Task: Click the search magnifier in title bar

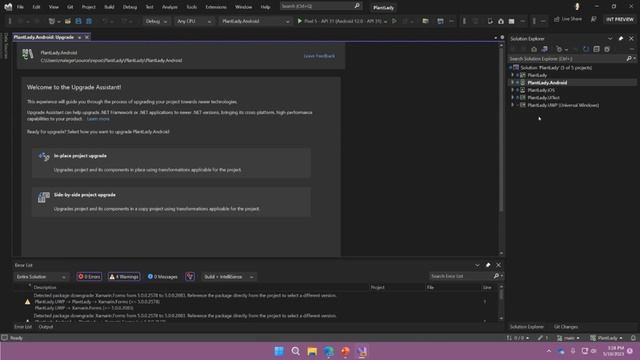Action: click(x=357, y=6)
